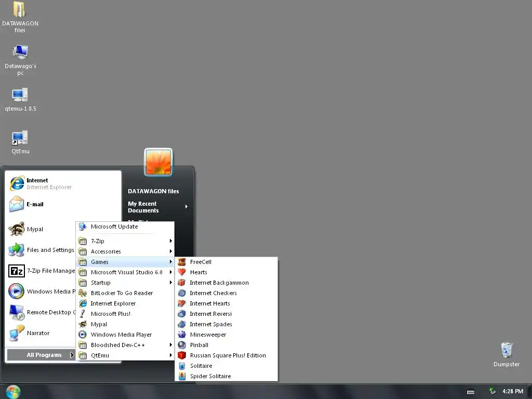This screenshot has height=399, width=532.
Task: Launch Narrator icon in Start menu
Action: tap(16, 333)
